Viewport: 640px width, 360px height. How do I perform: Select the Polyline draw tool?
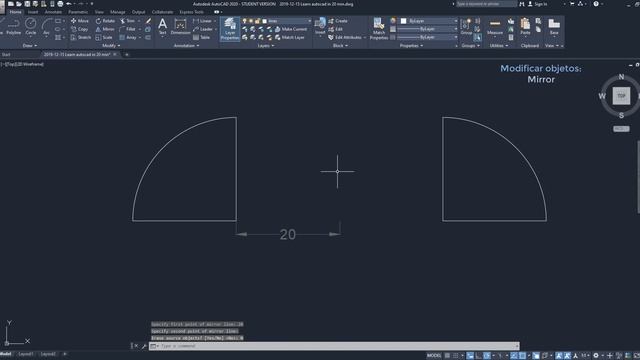(x=13, y=27)
